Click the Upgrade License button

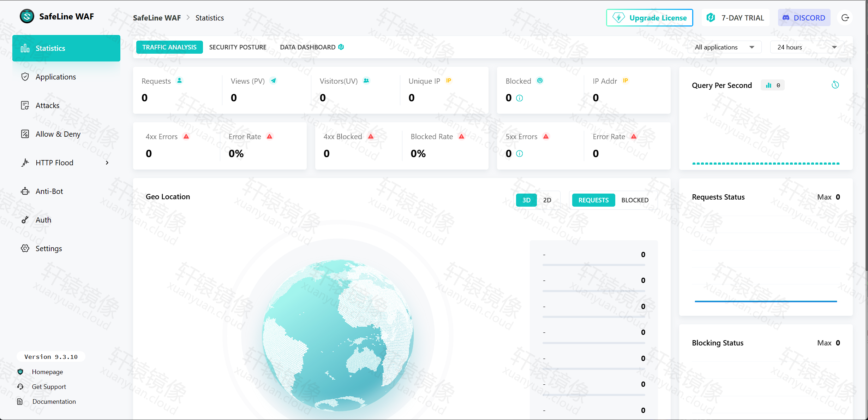pyautogui.click(x=649, y=18)
